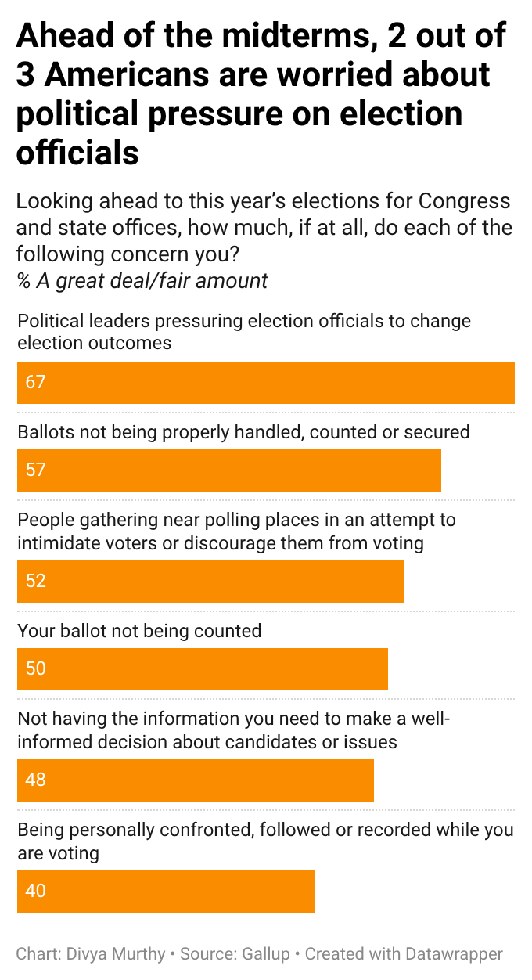Click the label about well-informed decision
This screenshot has width=532, height=980.
pos(234,730)
